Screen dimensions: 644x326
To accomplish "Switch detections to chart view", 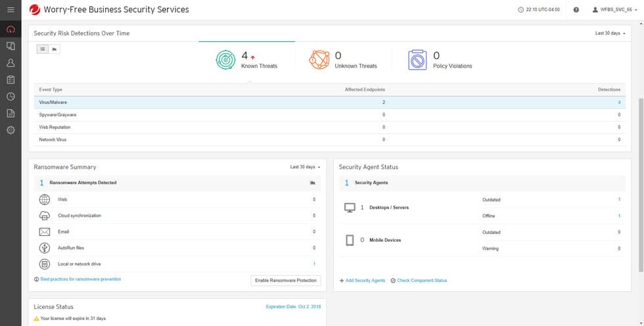I will (54, 49).
